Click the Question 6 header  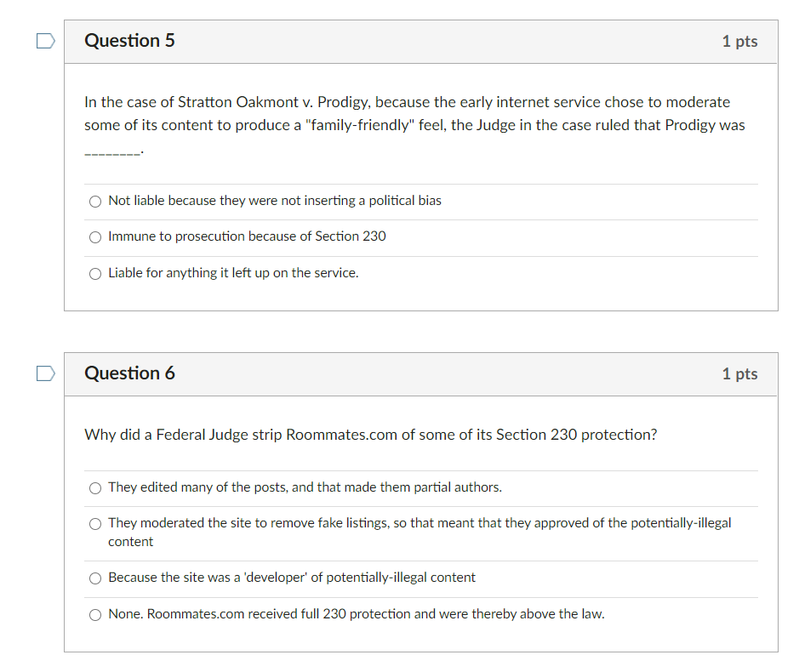(x=130, y=373)
